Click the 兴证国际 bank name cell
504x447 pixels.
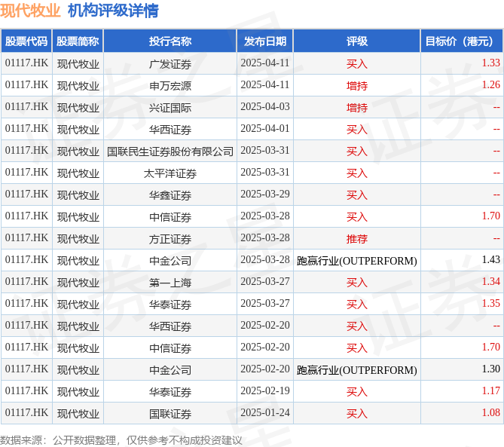click(170, 108)
